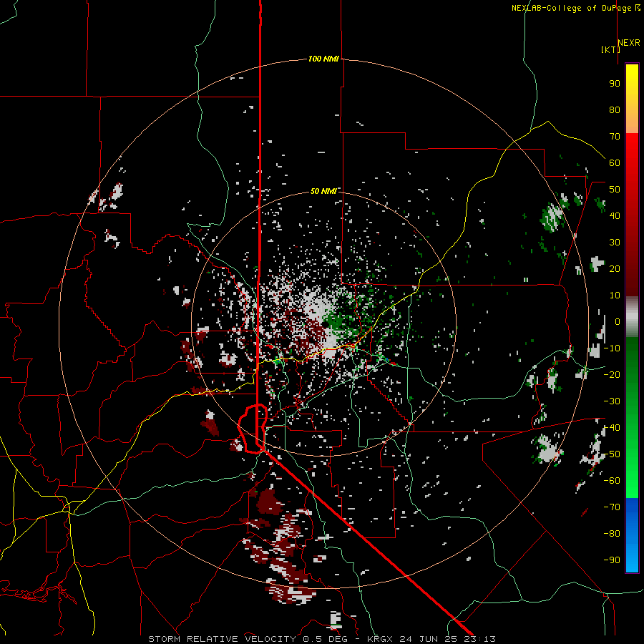Click the positive 70 colorbar value
644x644 pixels.
click(615, 137)
